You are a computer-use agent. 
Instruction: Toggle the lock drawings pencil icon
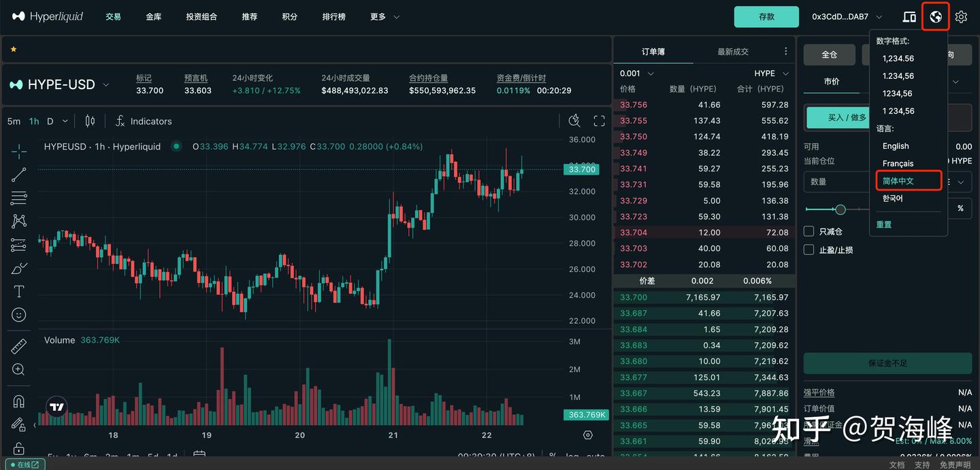click(19, 424)
